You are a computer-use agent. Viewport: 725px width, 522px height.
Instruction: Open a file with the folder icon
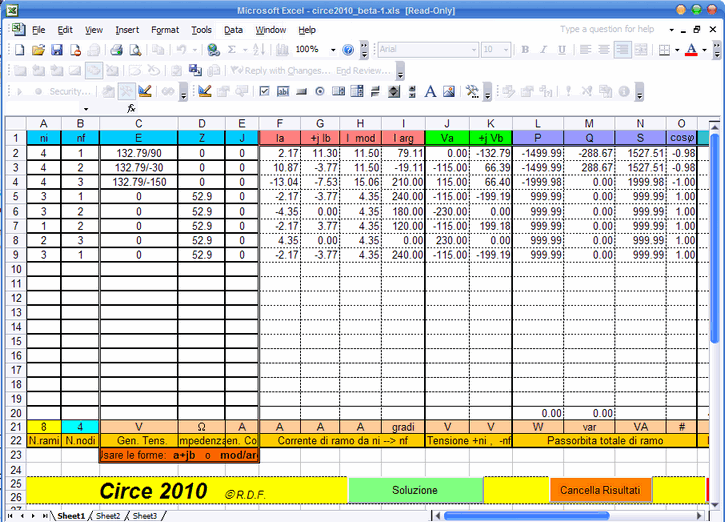pos(38,49)
